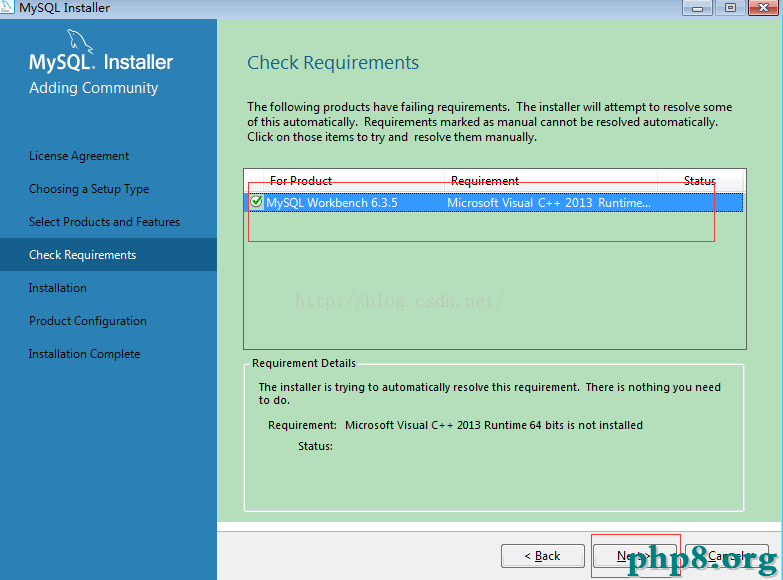
Task: Sort by For Product column header
Action: click(x=354, y=180)
